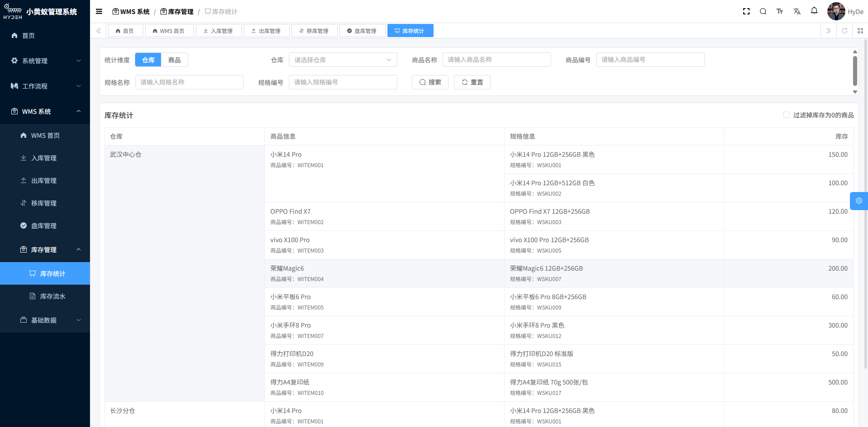The height and width of the screenshot is (427, 868).
Task: Switch to 盘库管理 page tab
Action: click(x=362, y=31)
